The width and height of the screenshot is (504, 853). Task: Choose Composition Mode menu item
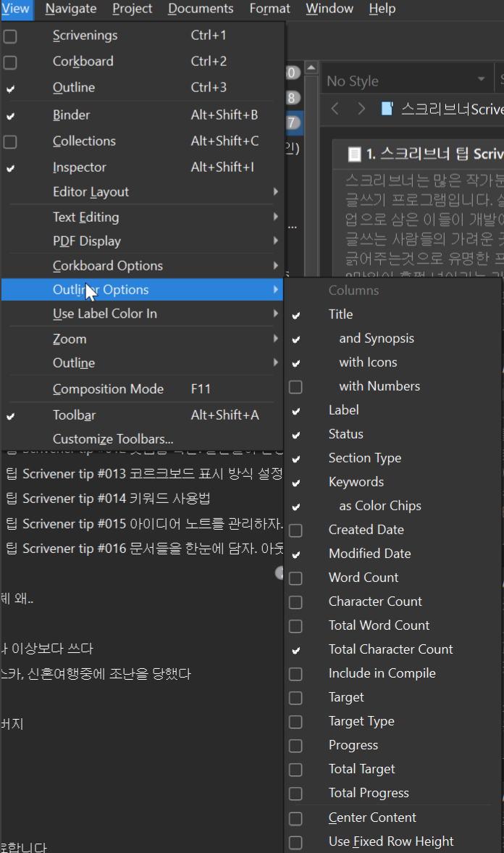pyautogui.click(x=142, y=389)
